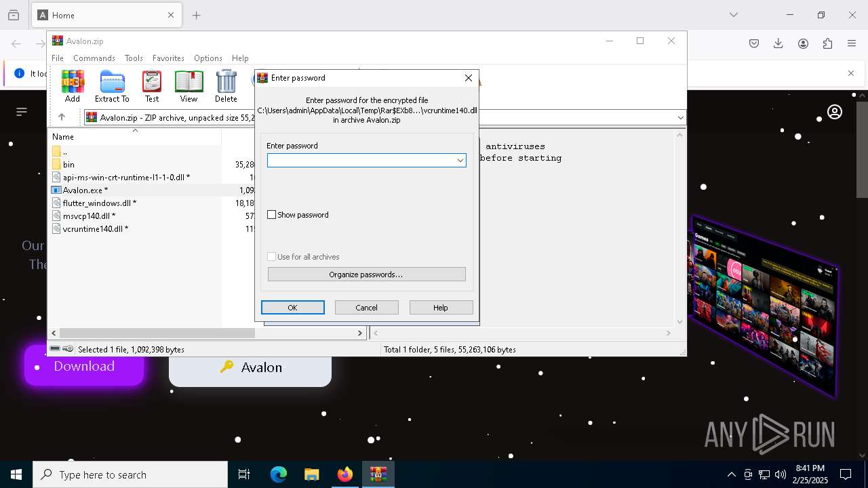
Task: Click the taskbar search box
Action: click(130, 474)
